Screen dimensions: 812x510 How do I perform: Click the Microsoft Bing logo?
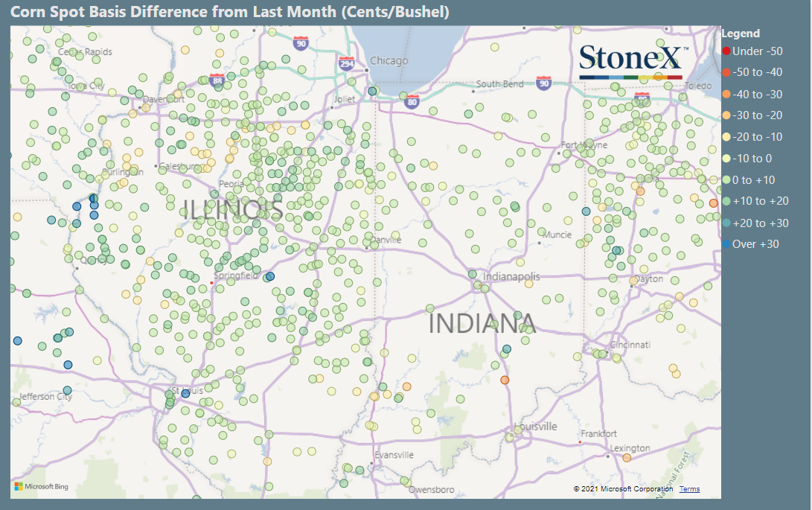click(42, 486)
